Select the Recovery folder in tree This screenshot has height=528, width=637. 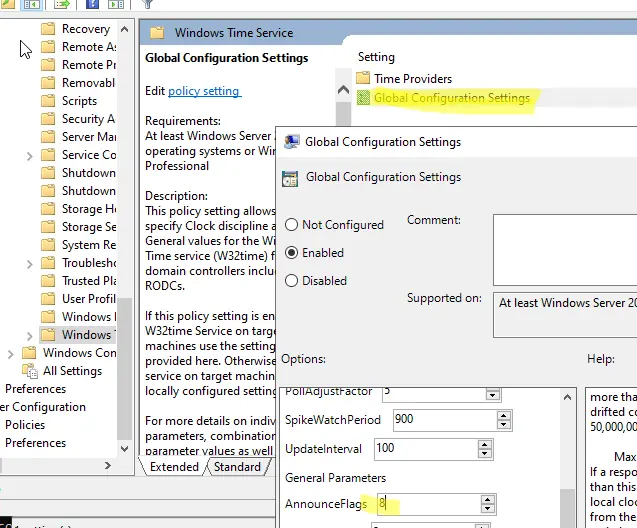pyautogui.click(x=85, y=29)
